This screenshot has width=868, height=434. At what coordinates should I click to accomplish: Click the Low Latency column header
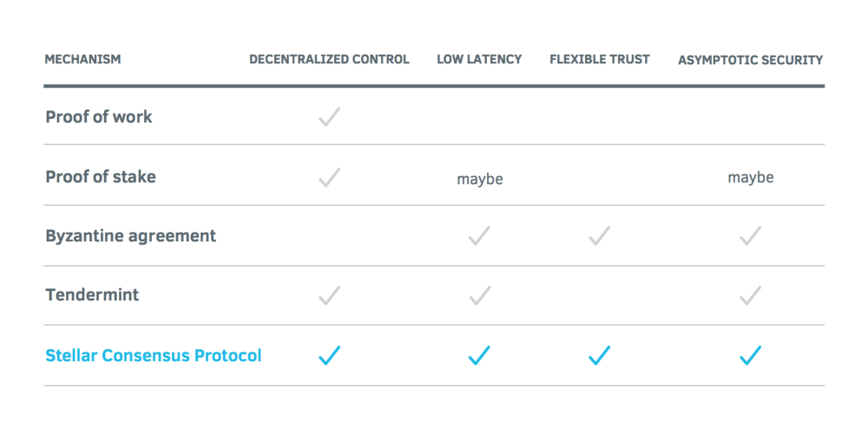pos(479,60)
